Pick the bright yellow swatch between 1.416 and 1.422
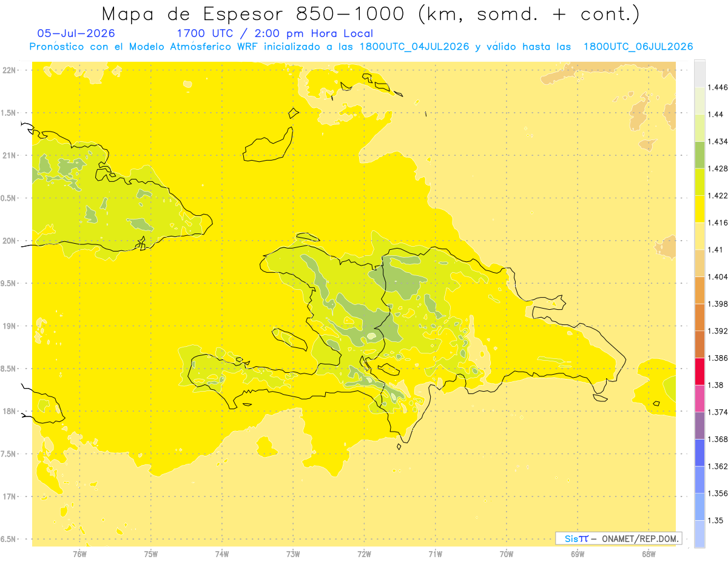 [x=699, y=209]
